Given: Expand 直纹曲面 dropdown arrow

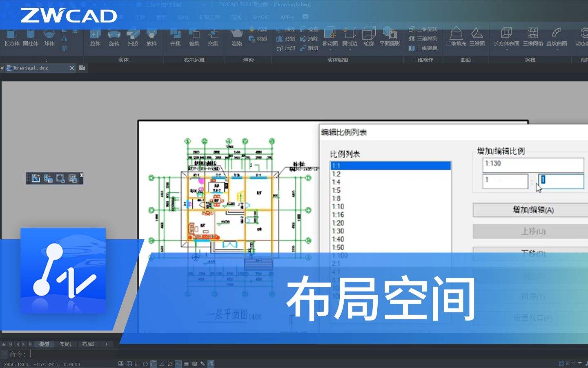Looking at the screenshot, I should 557,49.
